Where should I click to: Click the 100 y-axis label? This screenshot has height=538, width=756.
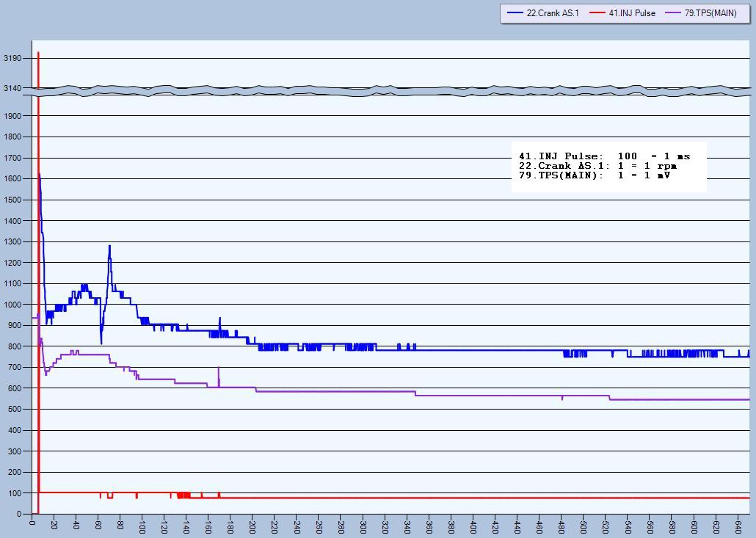point(15,492)
